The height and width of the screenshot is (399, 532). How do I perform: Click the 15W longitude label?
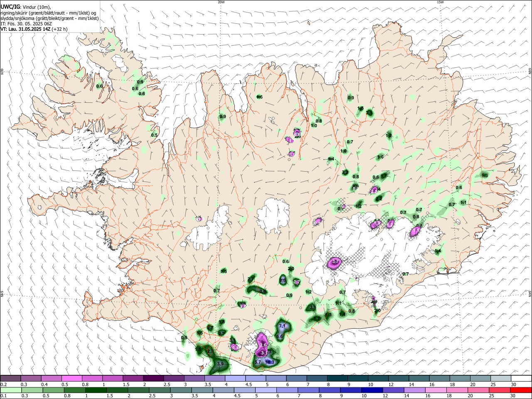[x=440, y=2]
